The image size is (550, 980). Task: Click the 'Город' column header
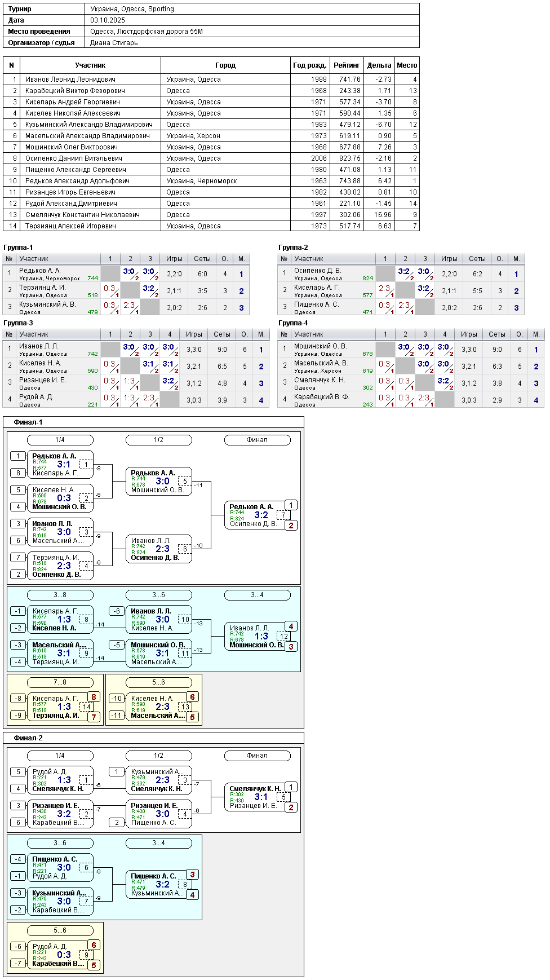click(225, 65)
